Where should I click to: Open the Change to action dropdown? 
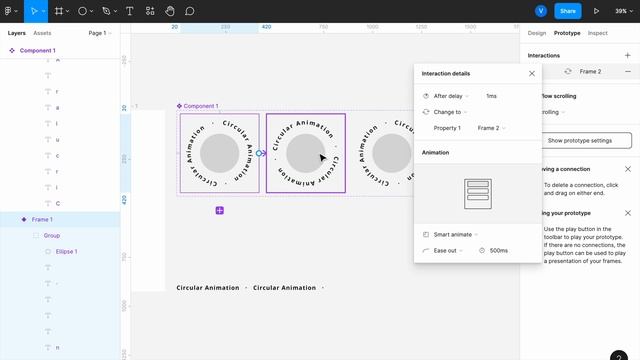450,112
